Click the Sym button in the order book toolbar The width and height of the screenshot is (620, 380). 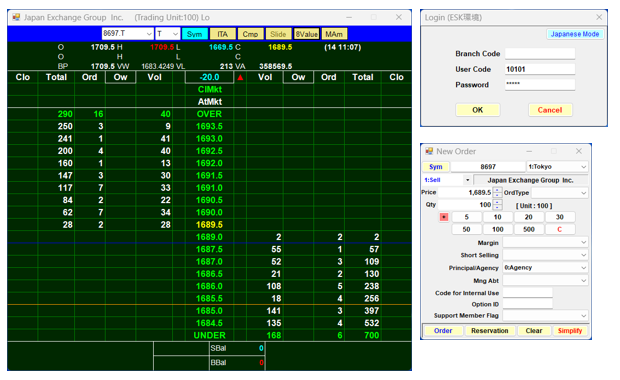(x=195, y=34)
